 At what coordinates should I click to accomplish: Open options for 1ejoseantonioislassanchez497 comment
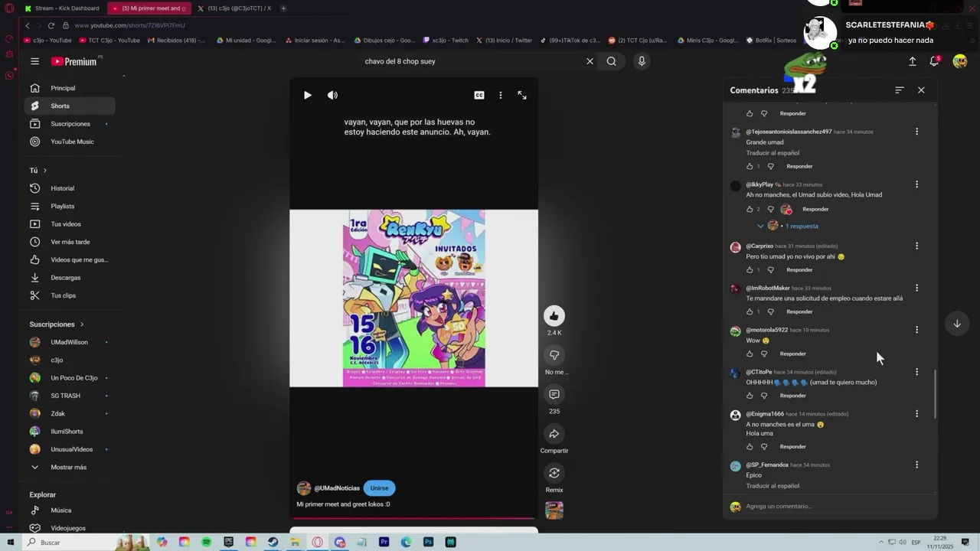pyautogui.click(x=916, y=132)
